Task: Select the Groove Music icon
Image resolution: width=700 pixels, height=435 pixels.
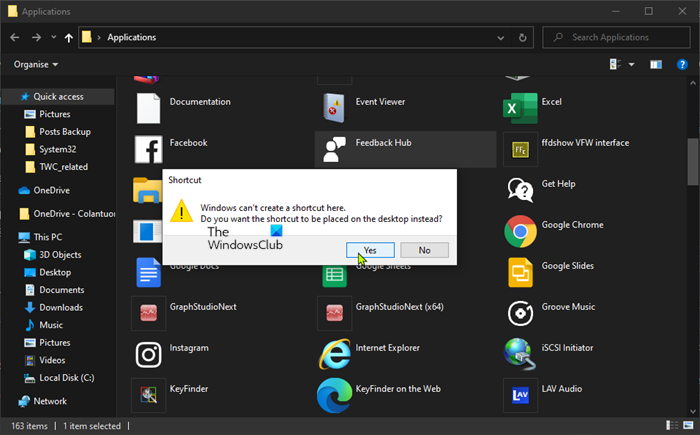Action: click(x=519, y=313)
